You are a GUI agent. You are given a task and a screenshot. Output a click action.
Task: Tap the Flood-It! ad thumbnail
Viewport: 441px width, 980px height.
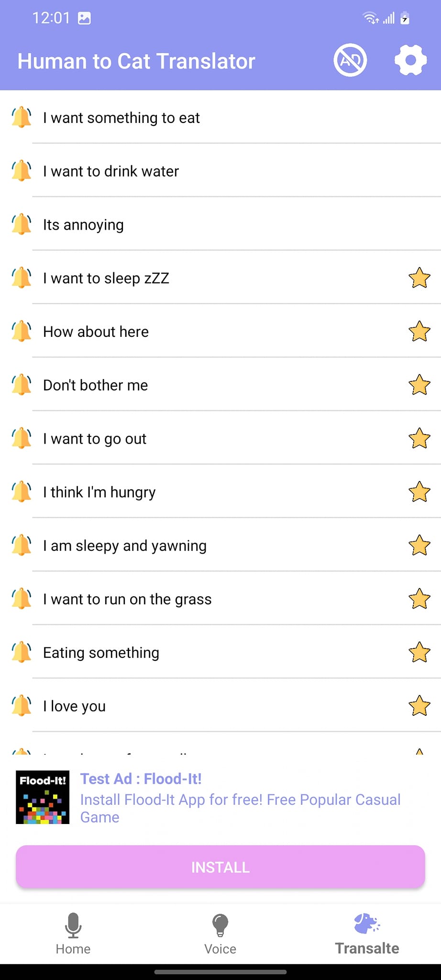point(43,797)
